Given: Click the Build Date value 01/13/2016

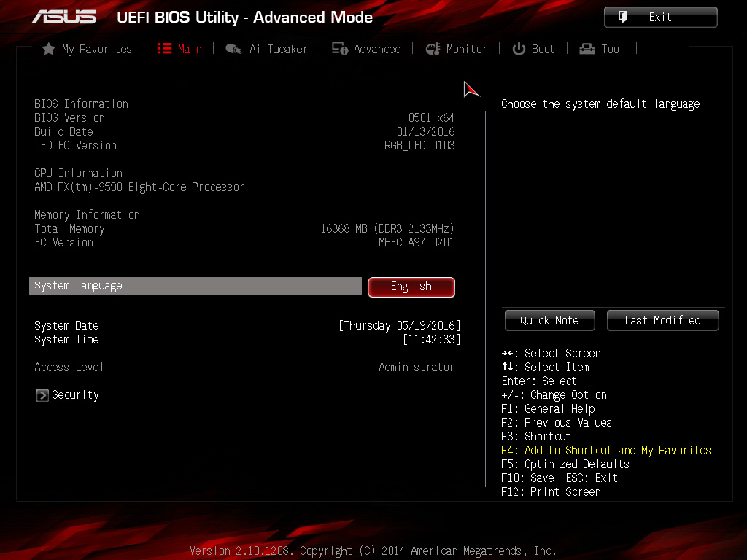Looking at the screenshot, I should [426, 131].
